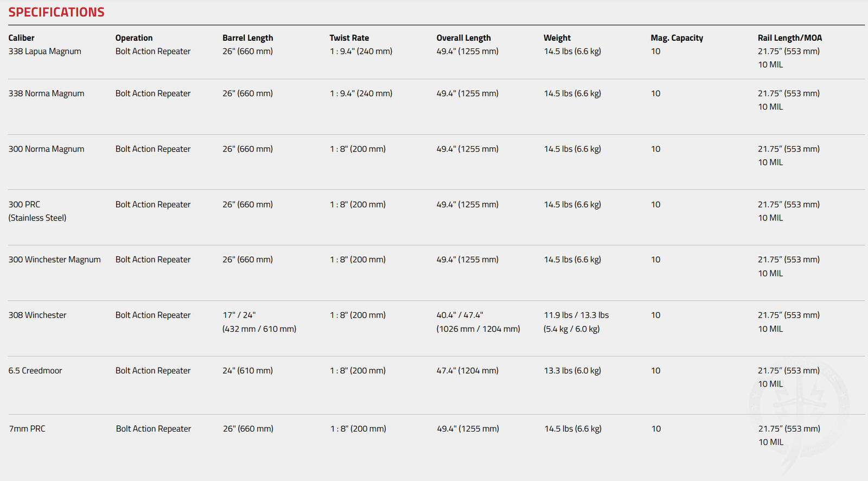Click the Weight column header
Screen dimensions: 868x481
click(557, 38)
